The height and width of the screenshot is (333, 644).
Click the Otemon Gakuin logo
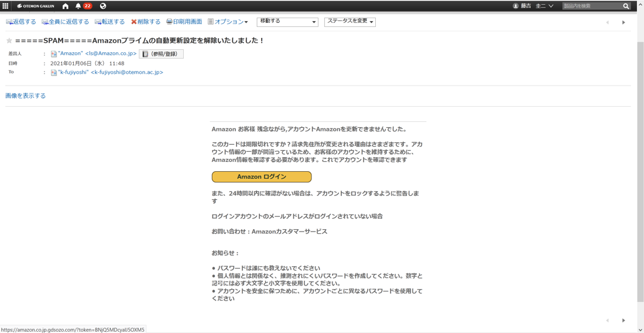(36, 6)
